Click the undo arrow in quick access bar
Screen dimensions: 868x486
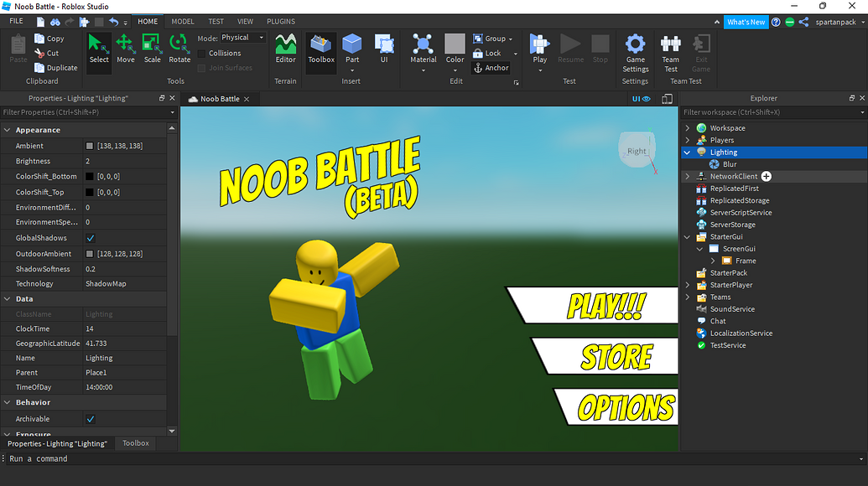click(113, 22)
